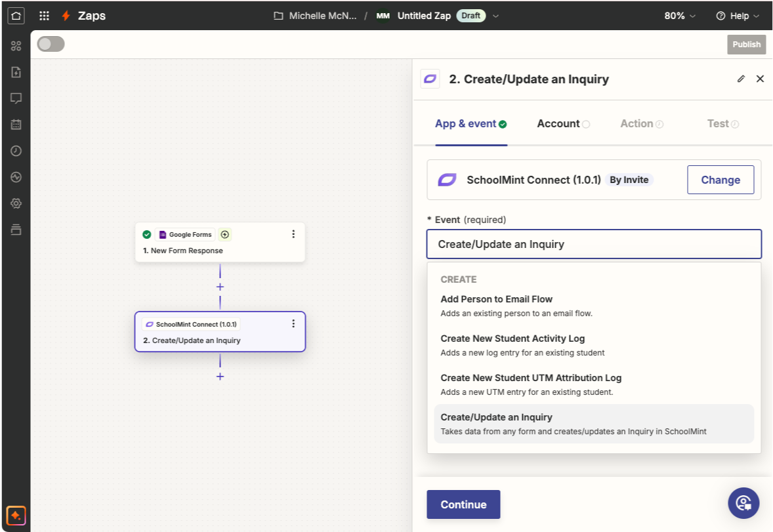The height and width of the screenshot is (532, 773).
Task: Click the Google Forms step plus-circle icon
Action: tap(225, 235)
